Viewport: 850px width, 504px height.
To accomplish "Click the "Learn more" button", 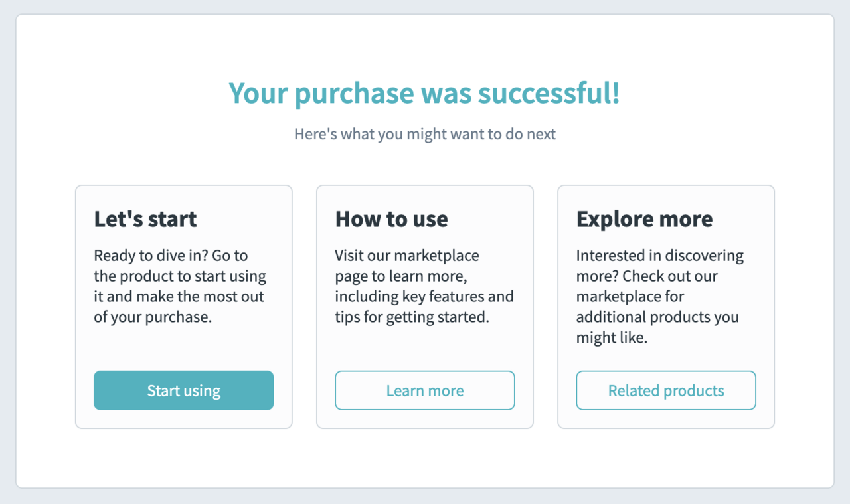I will [x=424, y=390].
